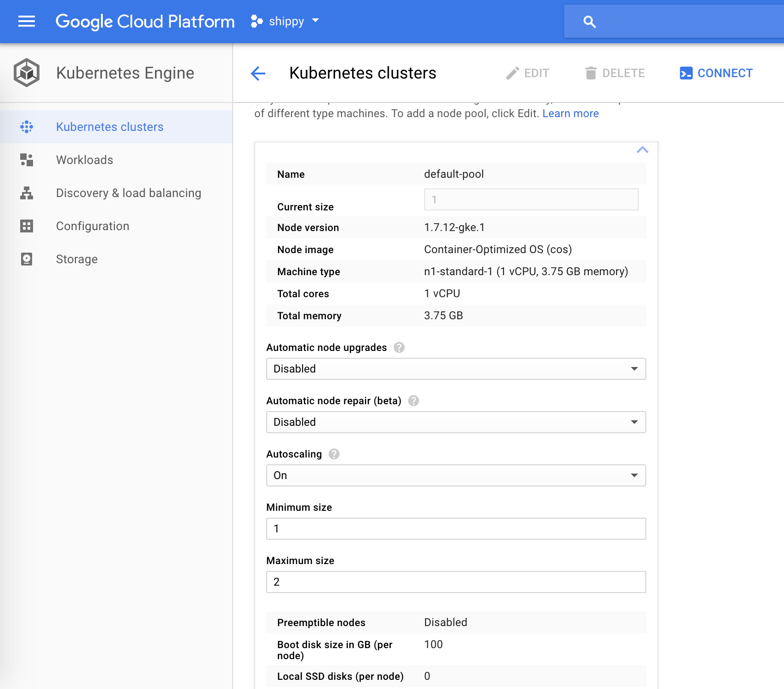Screen dimensions: 784x689
Task: Open Automatic node upgrades dropdown
Action: (456, 369)
